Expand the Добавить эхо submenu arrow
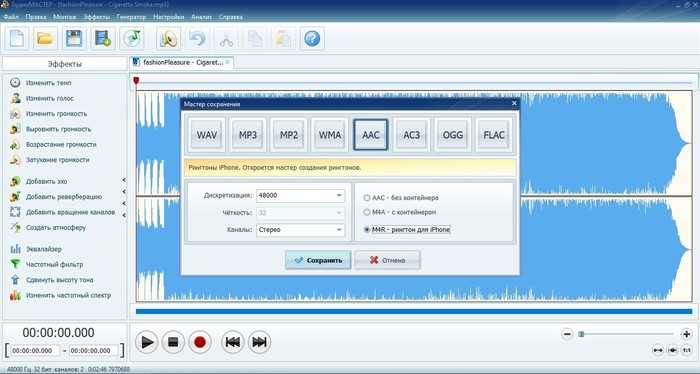The image size is (700, 374). [x=124, y=180]
